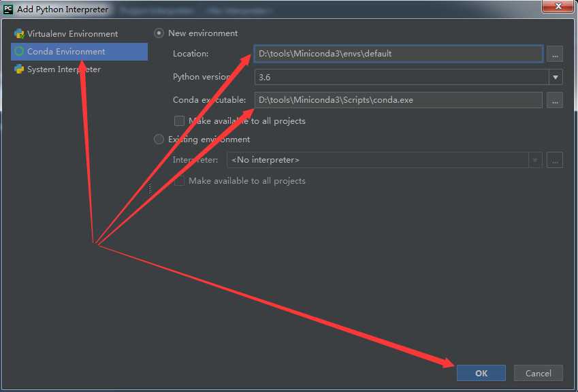Enable Make available to all projects under New environment
This screenshot has height=392, width=578.
point(179,121)
